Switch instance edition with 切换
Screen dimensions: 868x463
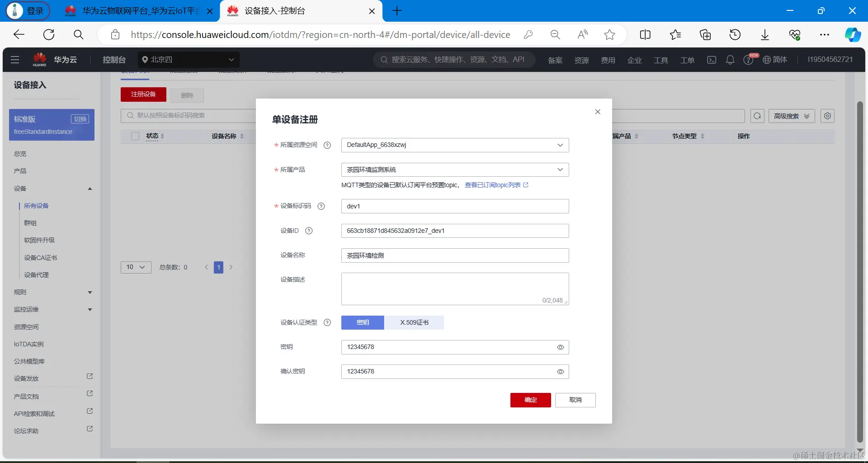pyautogui.click(x=80, y=119)
